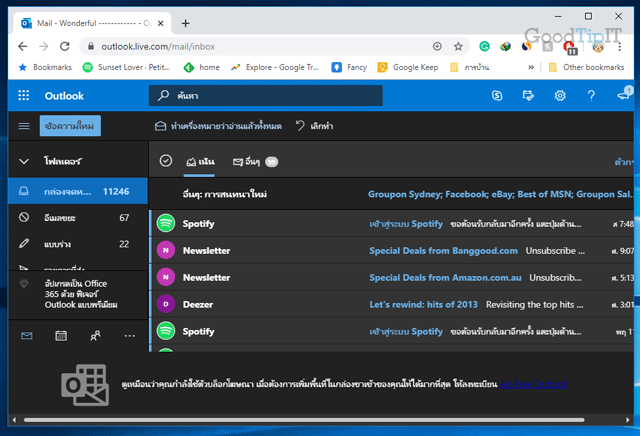Open the Bookmarks bookmark

45,67
